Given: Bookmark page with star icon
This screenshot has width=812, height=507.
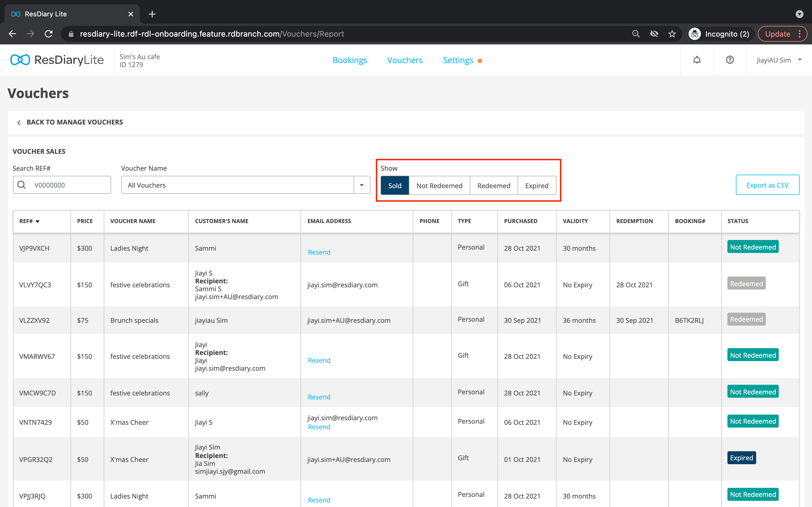Looking at the screenshot, I should [672, 34].
